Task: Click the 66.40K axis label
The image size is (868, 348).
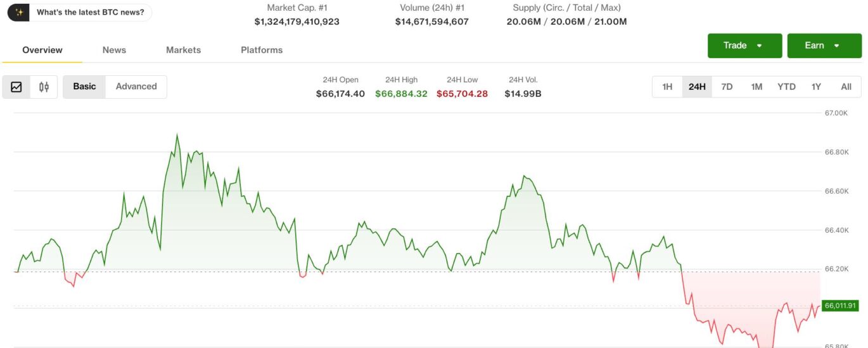Action: tap(836, 230)
